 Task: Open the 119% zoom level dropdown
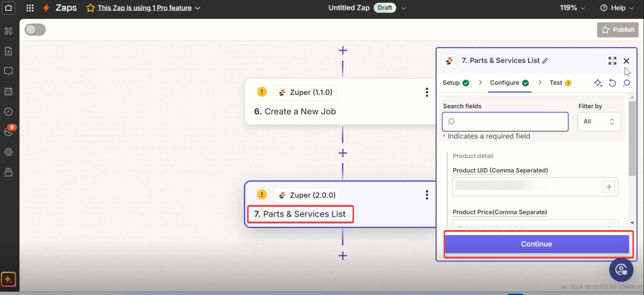tap(573, 8)
